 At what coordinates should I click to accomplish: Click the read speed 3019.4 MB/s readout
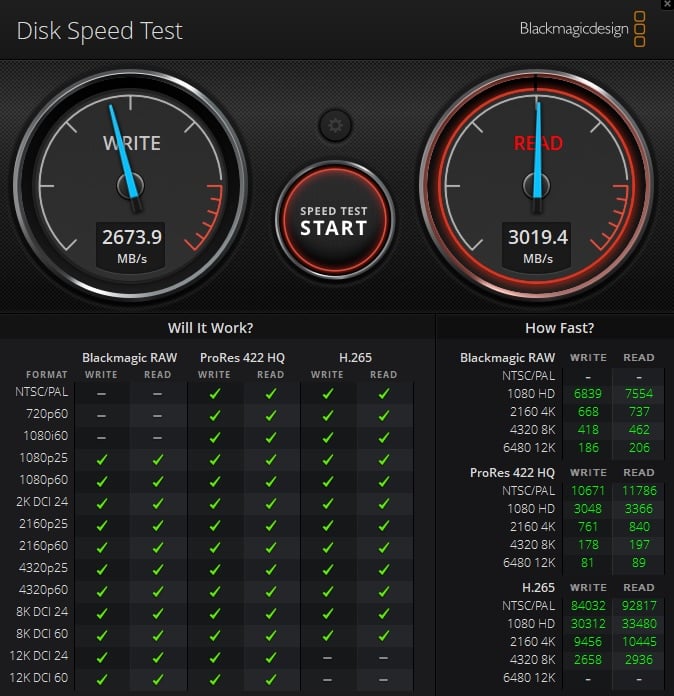pos(537,245)
